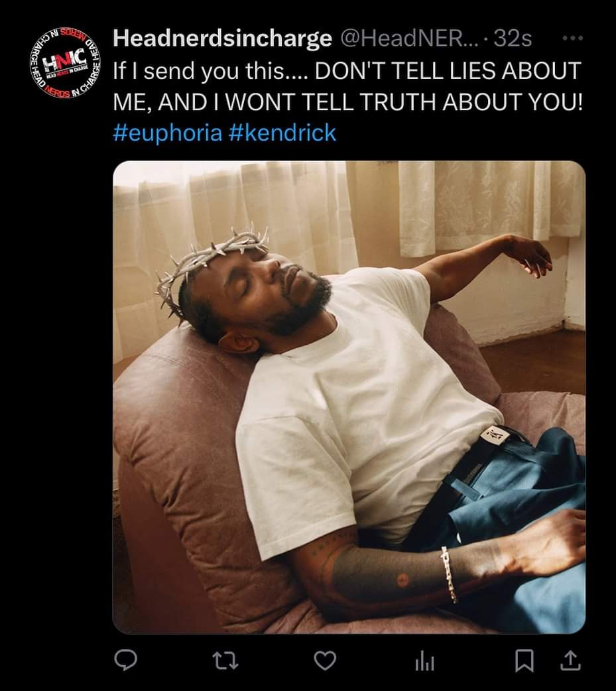View tweet analytics bar chart icon
Screen dimensions: 616x691
click(425, 661)
